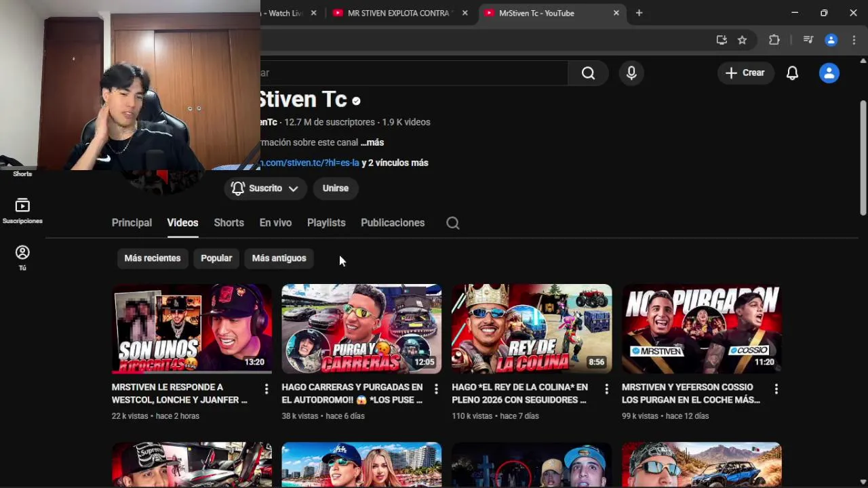The image size is (868, 488).
Task: Filter videos by Popular
Action: pyautogui.click(x=216, y=258)
